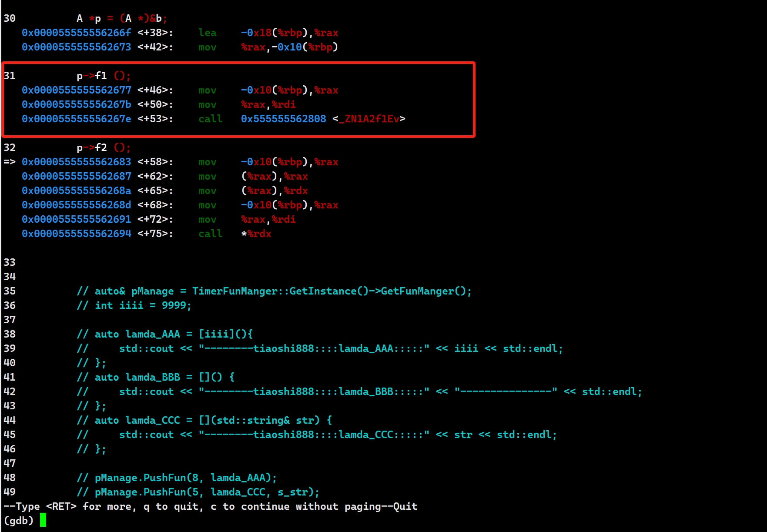The height and width of the screenshot is (532, 767).
Task: Click address 0x0000555555562687
Action: tap(76, 176)
